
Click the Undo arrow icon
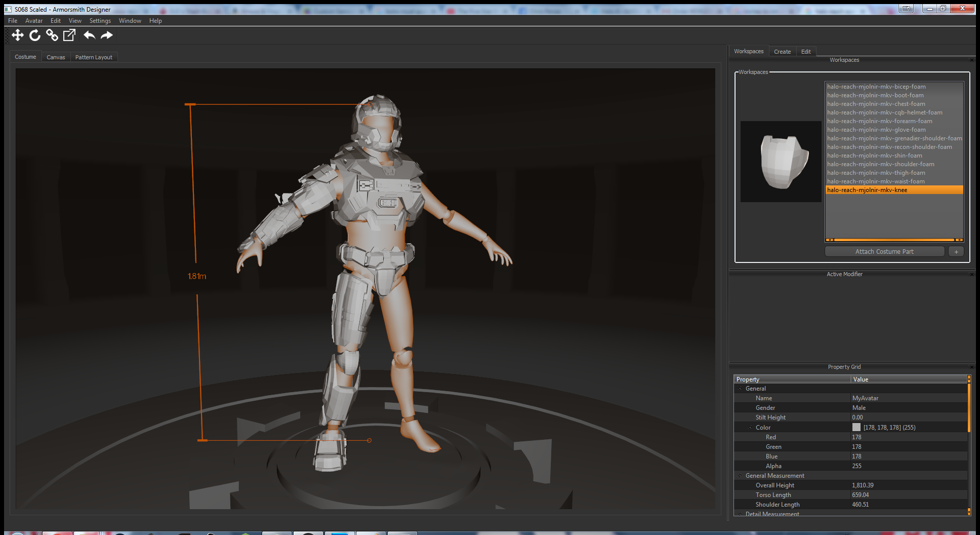pyautogui.click(x=90, y=35)
